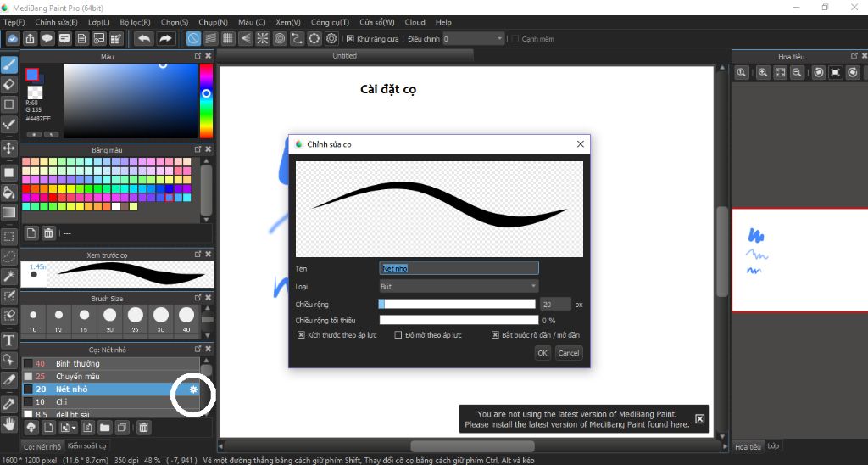Select the Hand pan tool
This screenshot has height=465, width=868.
coord(8,424)
